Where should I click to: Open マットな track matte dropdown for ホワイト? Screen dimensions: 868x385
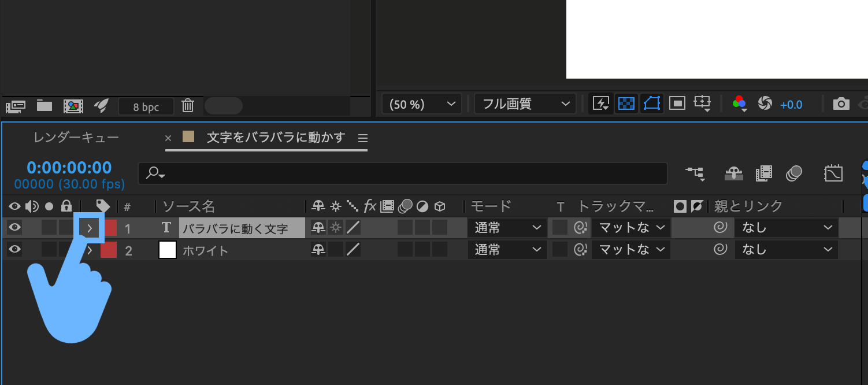(x=630, y=250)
